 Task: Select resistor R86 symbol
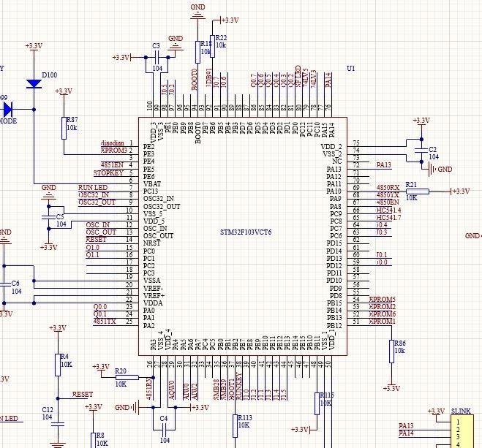391,352
